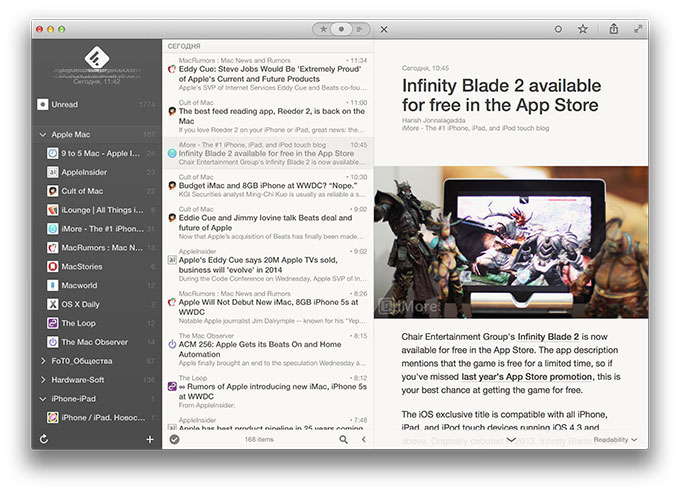The width and height of the screenshot is (680, 493).
Task: Open the iLounge feed
Action: pyautogui.click(x=97, y=210)
